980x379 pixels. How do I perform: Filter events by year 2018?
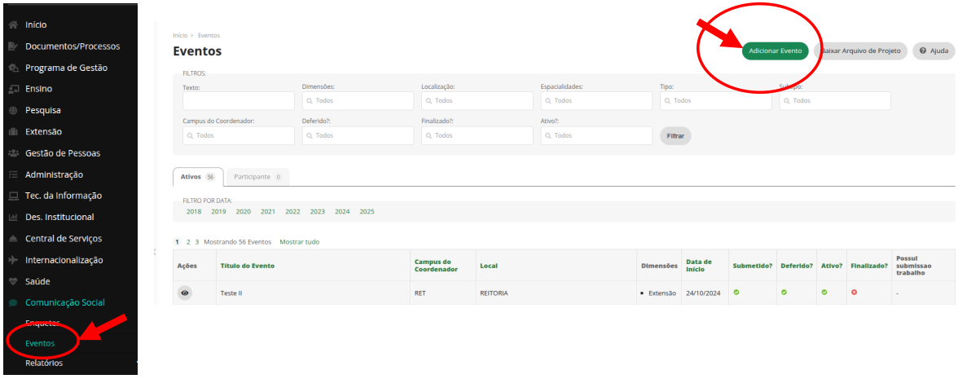pos(194,212)
